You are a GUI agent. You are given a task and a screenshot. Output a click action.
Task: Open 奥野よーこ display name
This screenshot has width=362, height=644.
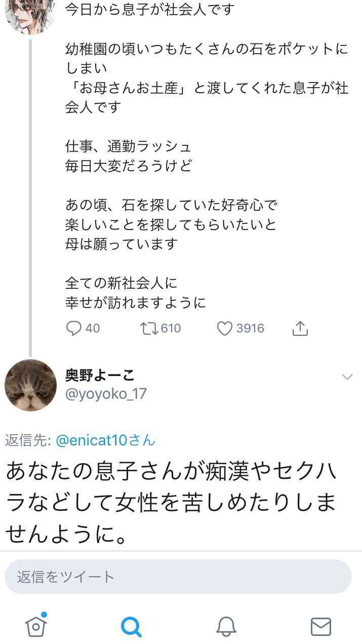100,375
